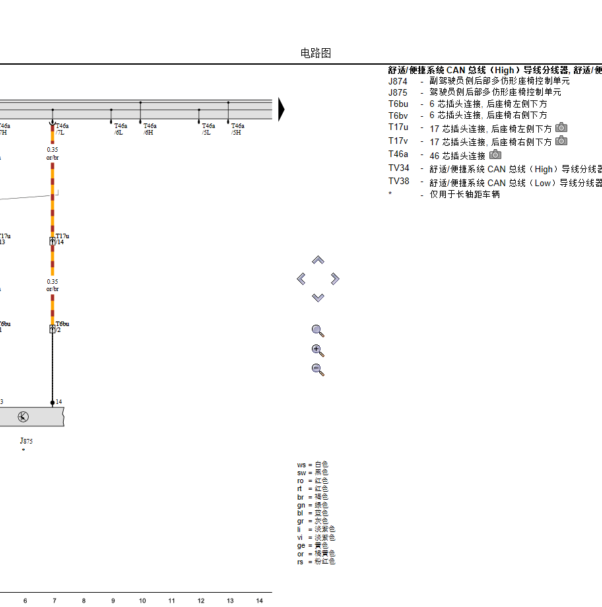Click column number 14 on bottom ruler
602x607 pixels.
click(x=259, y=600)
